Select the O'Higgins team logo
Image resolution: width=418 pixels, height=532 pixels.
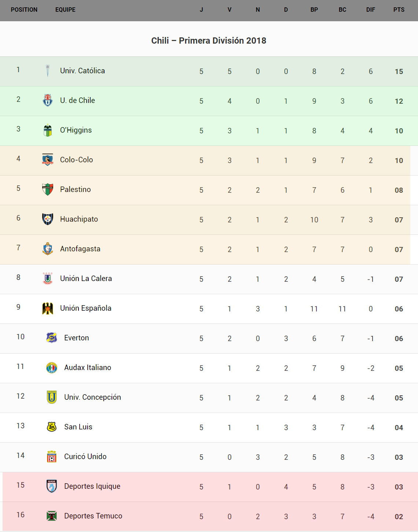48,130
